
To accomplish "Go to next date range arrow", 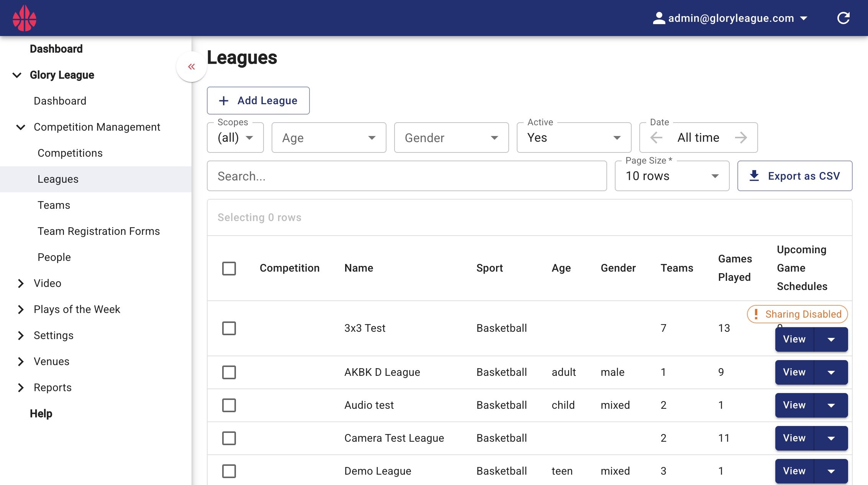I will point(741,138).
